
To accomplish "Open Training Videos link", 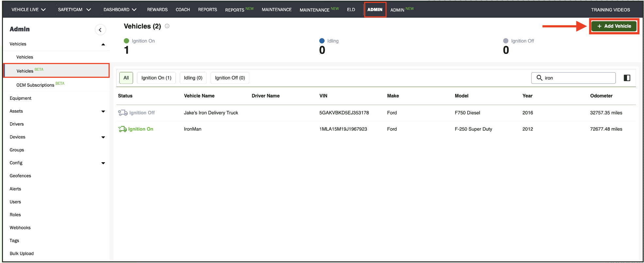I will pyautogui.click(x=610, y=9).
